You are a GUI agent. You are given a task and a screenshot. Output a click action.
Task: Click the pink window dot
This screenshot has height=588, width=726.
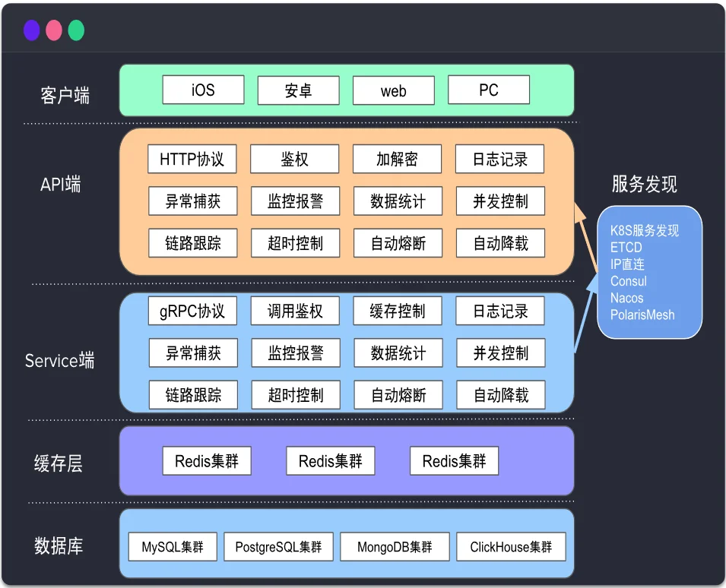click(54, 30)
